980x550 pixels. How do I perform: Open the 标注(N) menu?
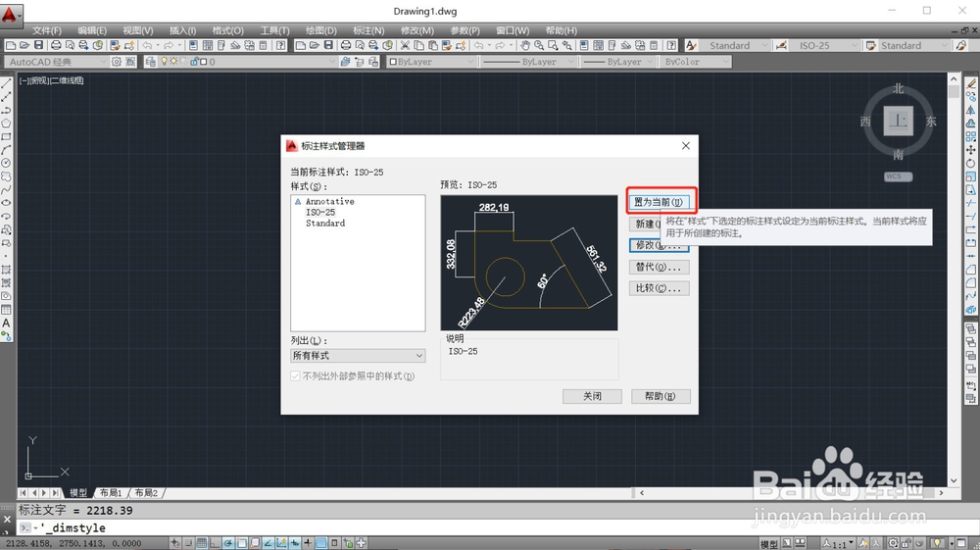coord(368,30)
